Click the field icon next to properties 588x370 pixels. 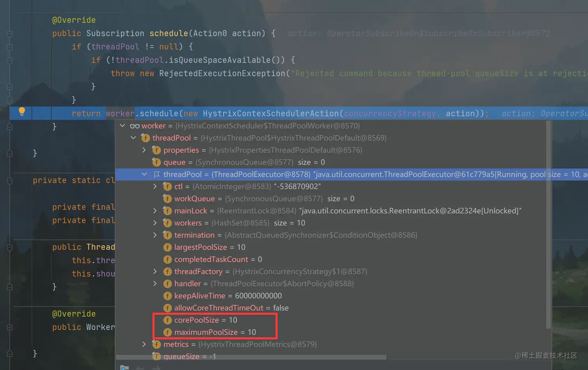point(156,150)
